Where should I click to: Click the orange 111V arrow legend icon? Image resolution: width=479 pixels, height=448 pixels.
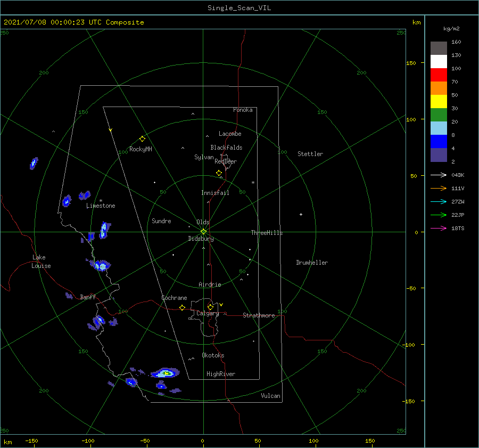[439, 189]
